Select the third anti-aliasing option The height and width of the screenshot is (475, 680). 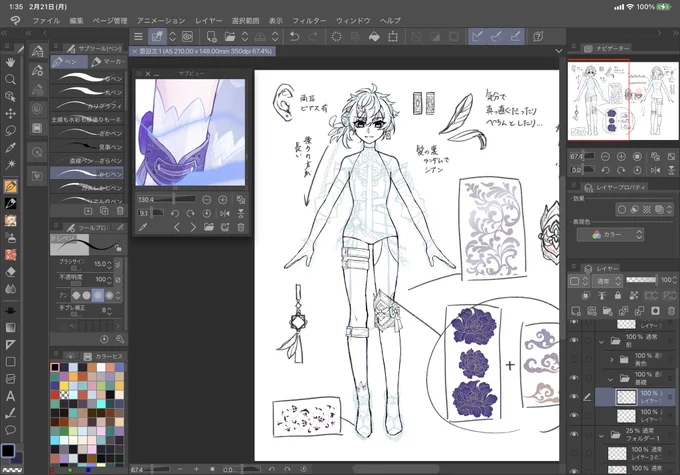(x=98, y=295)
